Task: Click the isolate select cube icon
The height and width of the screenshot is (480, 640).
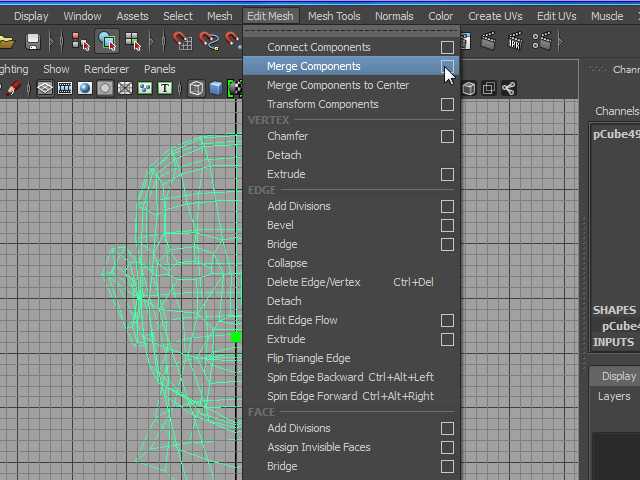Action: click(x=469, y=88)
